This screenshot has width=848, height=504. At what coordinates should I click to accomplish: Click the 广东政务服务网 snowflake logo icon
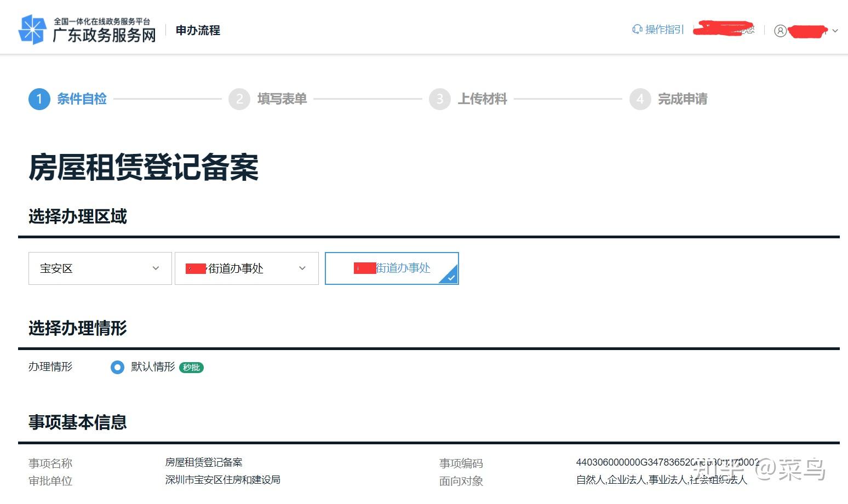point(32,30)
